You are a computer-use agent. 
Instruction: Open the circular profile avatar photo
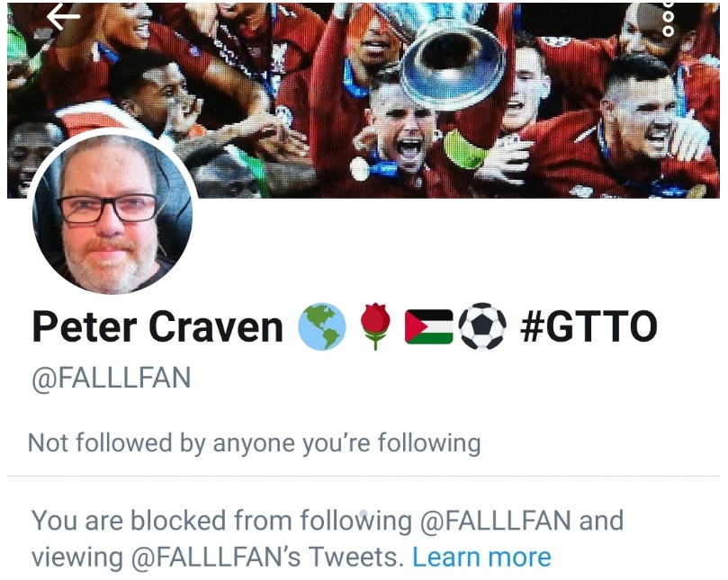click(x=112, y=214)
